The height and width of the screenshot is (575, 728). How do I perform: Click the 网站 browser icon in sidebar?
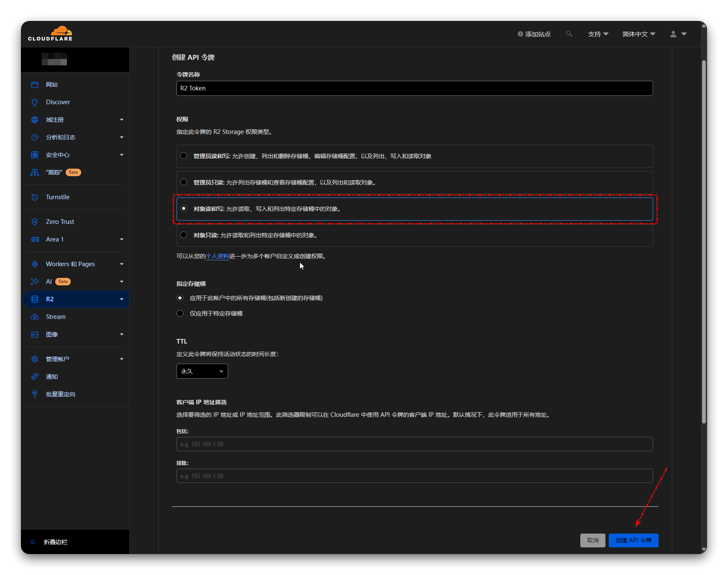coord(35,85)
